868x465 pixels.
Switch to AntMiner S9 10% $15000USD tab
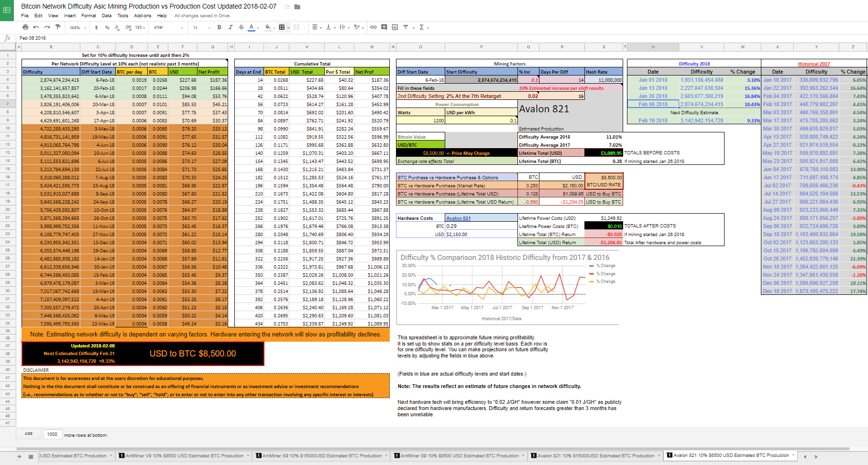[x=322, y=456]
